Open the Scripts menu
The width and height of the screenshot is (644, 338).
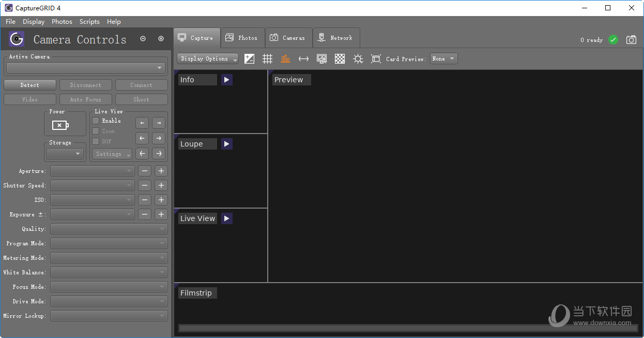coord(89,22)
